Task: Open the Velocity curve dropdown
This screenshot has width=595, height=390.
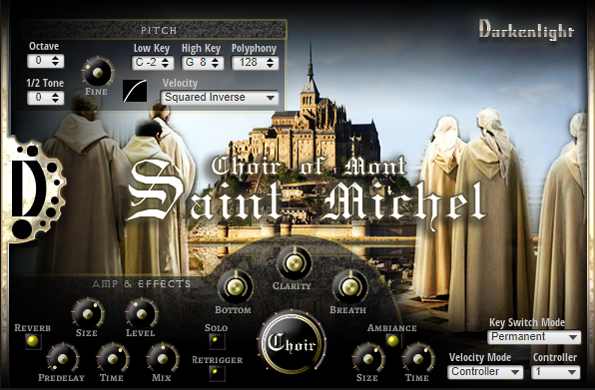Action: pos(220,98)
